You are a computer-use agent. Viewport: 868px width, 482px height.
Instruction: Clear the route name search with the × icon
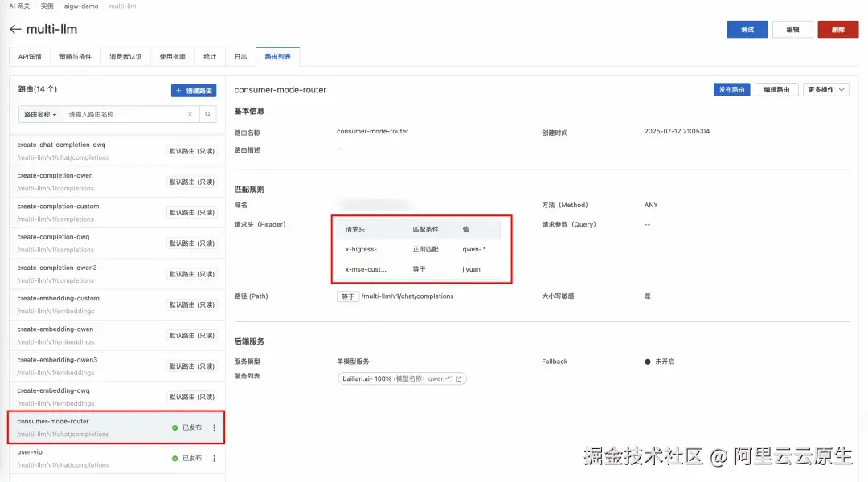click(x=190, y=113)
